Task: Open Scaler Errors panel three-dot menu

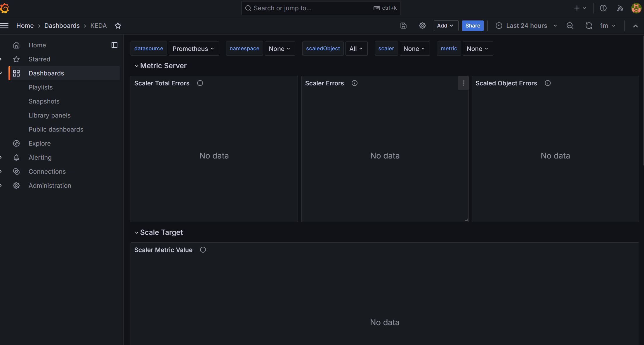Action: [463, 83]
